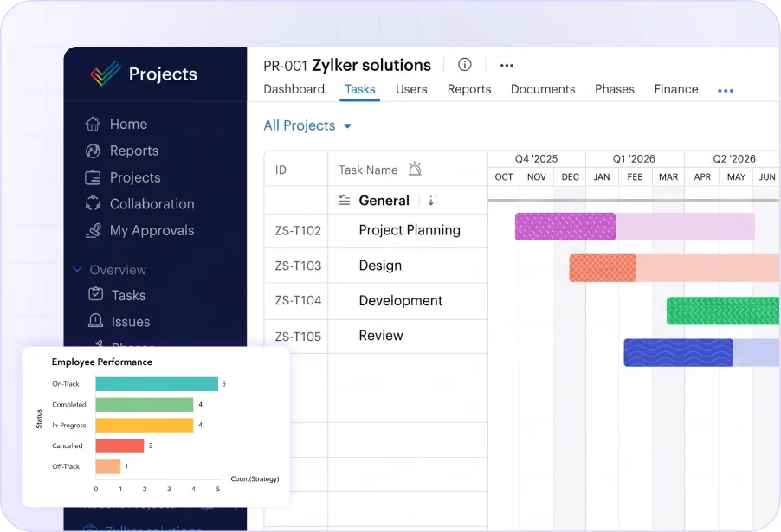Go to Home in the sidebar
Viewport: 781px width, 532px height.
128,124
